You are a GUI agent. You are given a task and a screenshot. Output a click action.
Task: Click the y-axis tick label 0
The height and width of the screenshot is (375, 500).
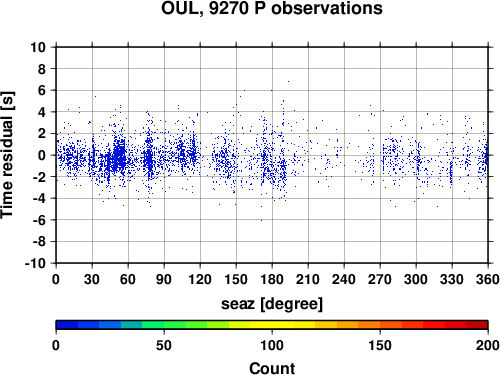coord(42,155)
